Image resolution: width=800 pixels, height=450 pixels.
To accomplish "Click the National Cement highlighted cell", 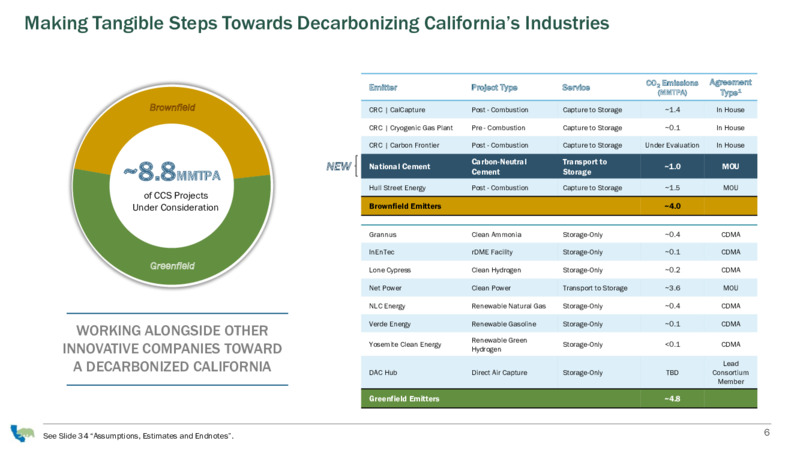I will click(x=399, y=166).
